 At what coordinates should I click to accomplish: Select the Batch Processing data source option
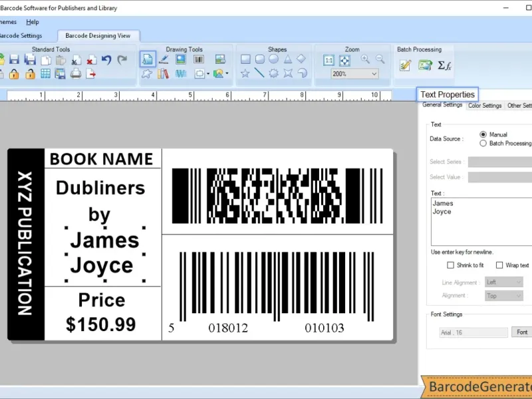(x=483, y=144)
